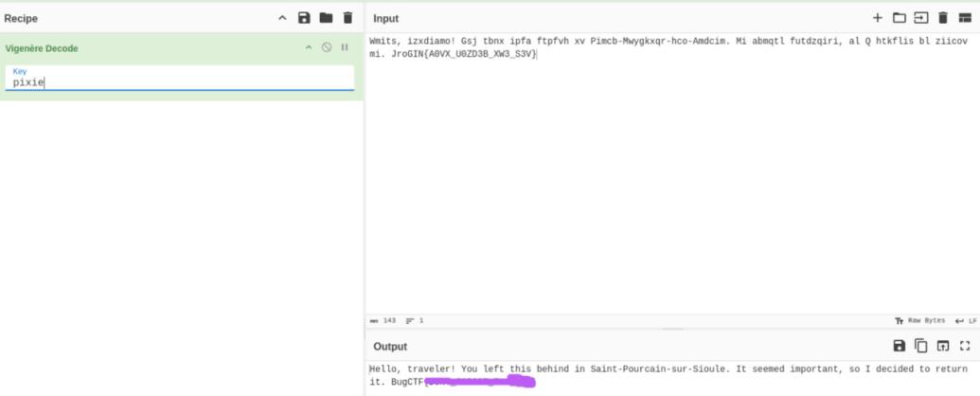Open a folder as input
Screen dimensions: 980x396
tap(900, 18)
